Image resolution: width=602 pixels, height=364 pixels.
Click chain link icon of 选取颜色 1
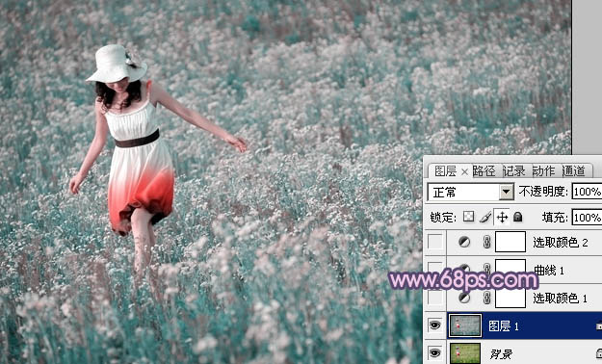486,298
